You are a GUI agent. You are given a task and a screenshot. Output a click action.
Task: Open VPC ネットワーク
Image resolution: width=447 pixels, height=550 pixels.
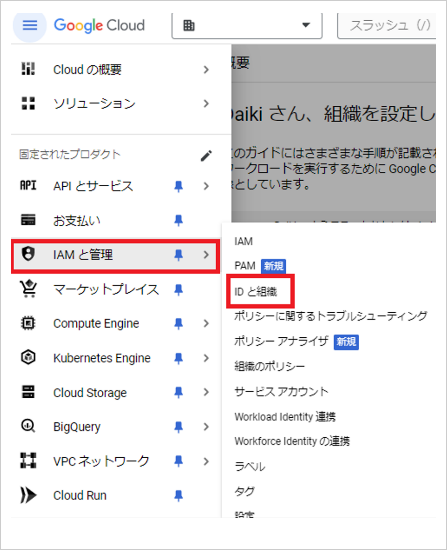[101, 461]
